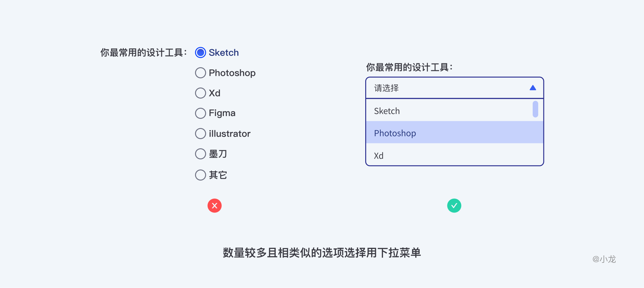Select the illustrator radio button
644x288 pixels.
(x=201, y=134)
